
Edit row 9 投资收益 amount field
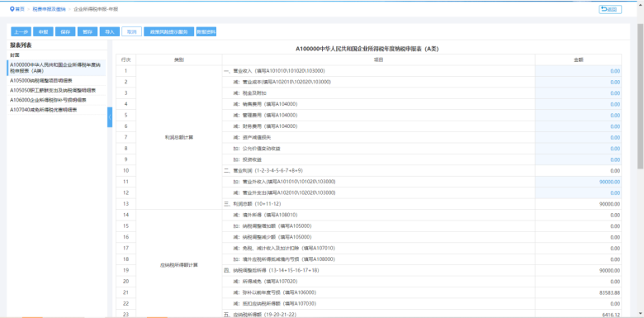click(x=578, y=159)
